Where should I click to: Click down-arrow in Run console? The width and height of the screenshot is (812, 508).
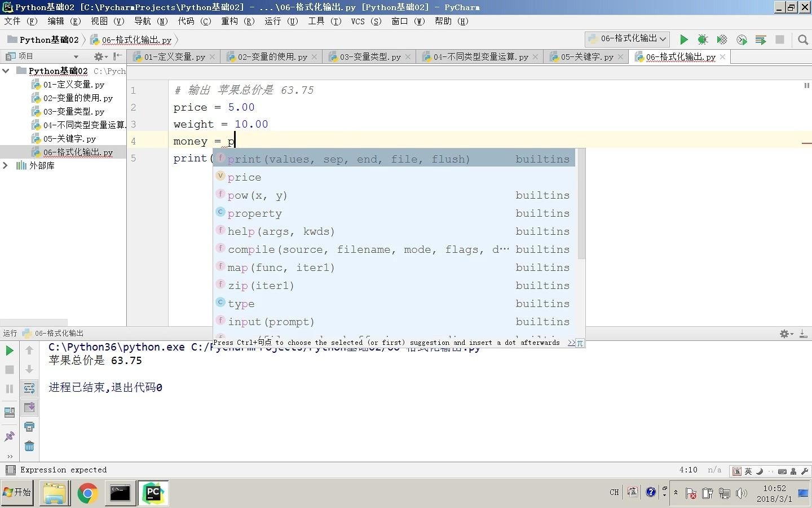[x=29, y=370]
